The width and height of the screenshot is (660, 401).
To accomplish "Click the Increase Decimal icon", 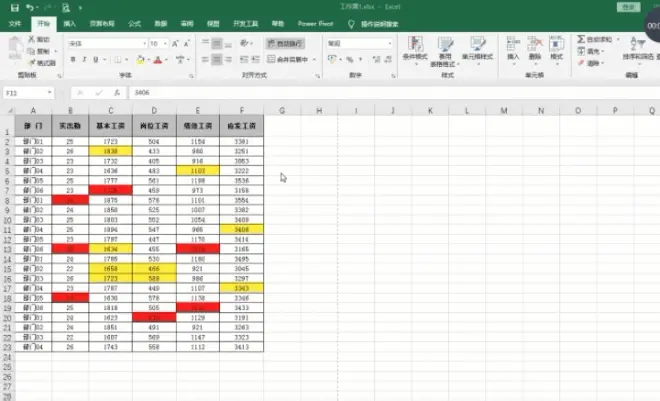I will click(376, 60).
